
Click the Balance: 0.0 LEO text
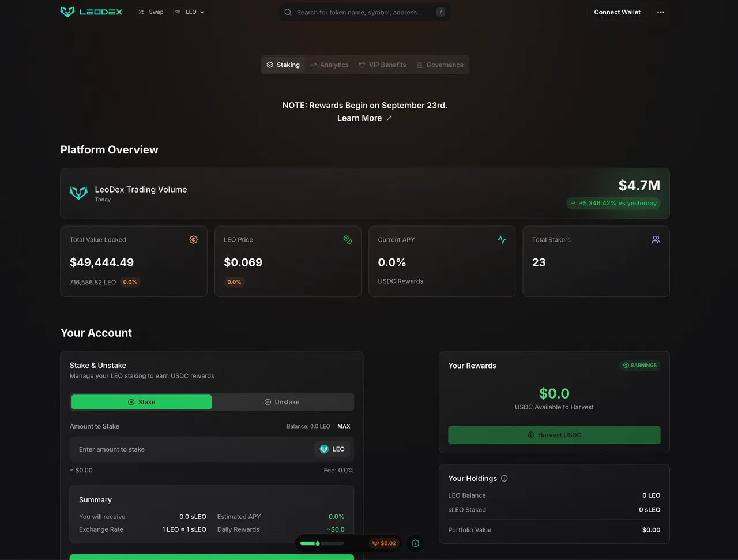[x=308, y=426]
